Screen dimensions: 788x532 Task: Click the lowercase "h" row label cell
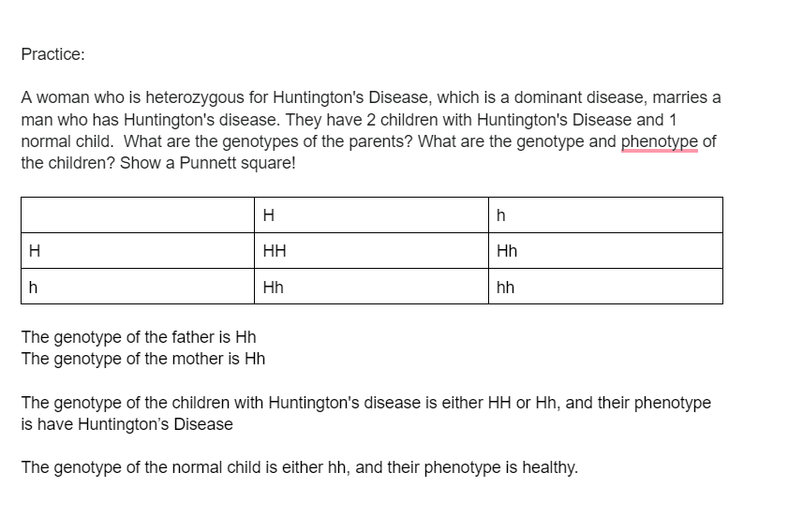tap(137, 287)
